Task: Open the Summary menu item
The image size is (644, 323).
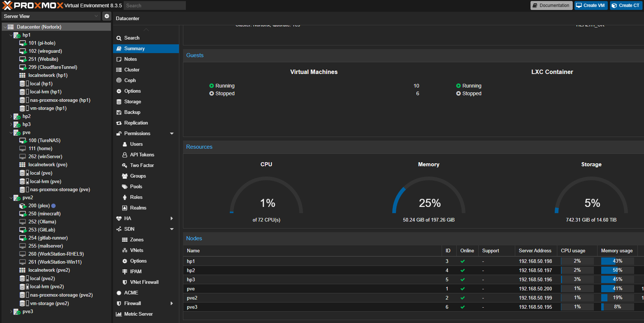Action: point(146,49)
